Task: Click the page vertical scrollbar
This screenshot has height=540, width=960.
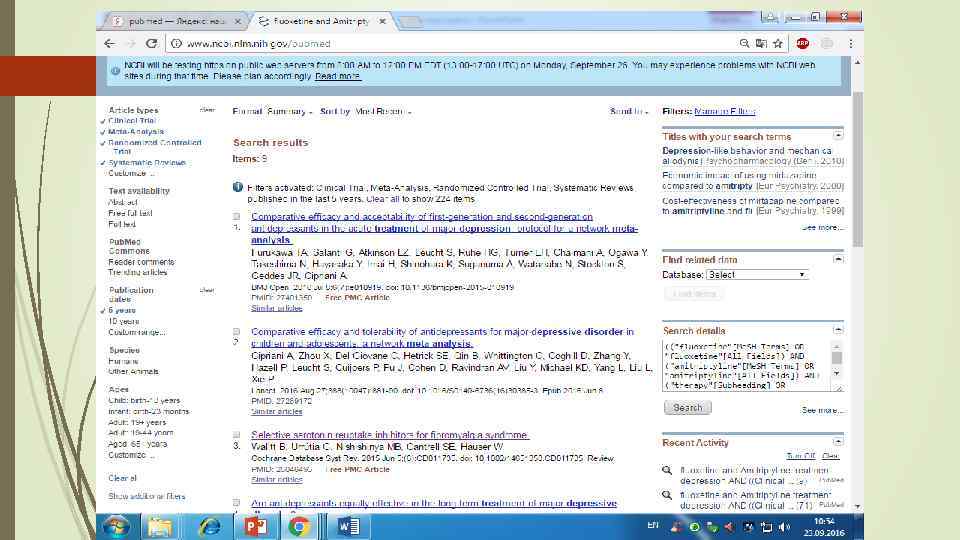Action: (857, 170)
